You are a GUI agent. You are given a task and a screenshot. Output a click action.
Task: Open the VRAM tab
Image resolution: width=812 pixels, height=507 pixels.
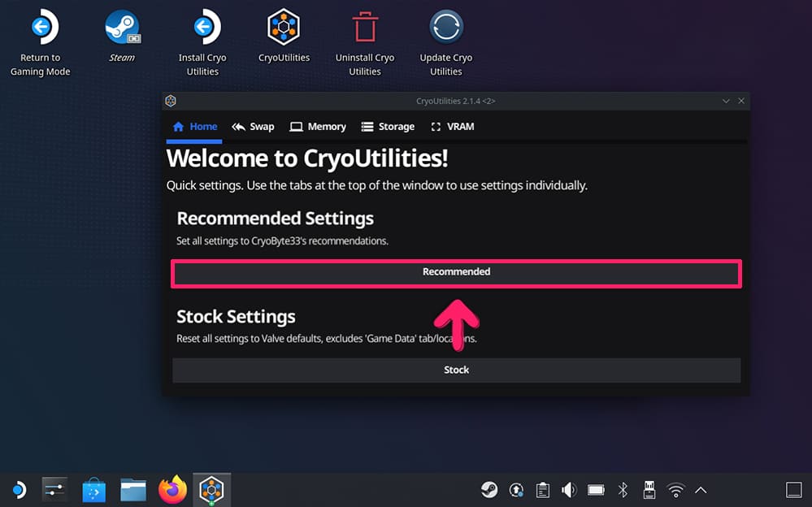[x=452, y=127]
